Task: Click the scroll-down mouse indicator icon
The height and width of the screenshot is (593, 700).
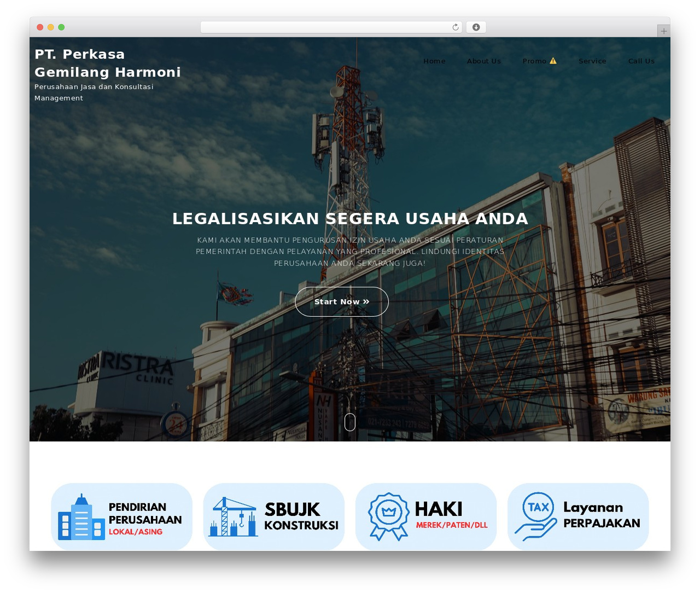Action: point(350,422)
